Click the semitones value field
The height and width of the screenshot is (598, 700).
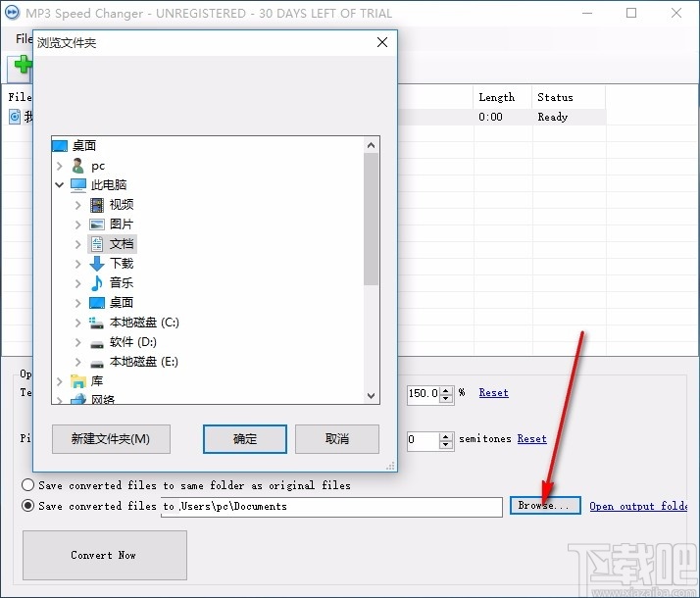[424, 439]
